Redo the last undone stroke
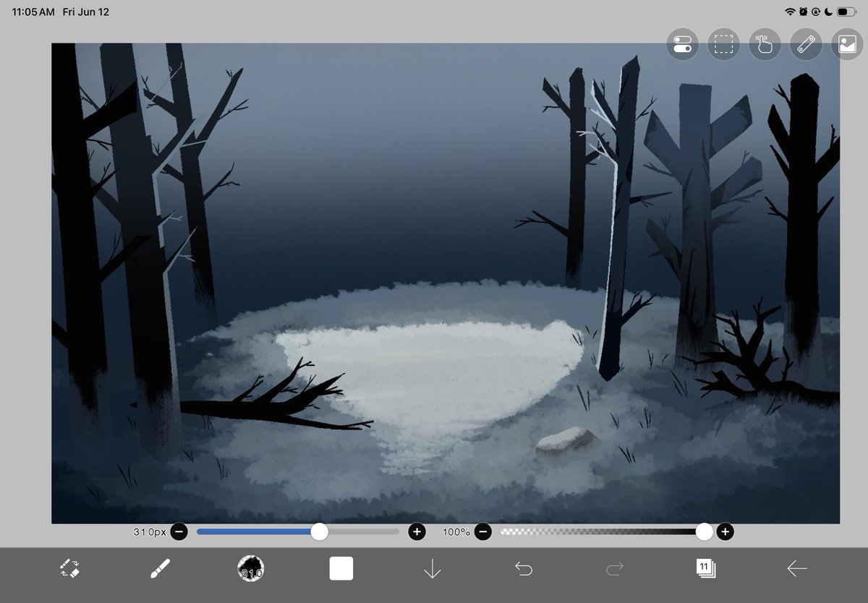This screenshot has width=868, height=603. coord(614,569)
